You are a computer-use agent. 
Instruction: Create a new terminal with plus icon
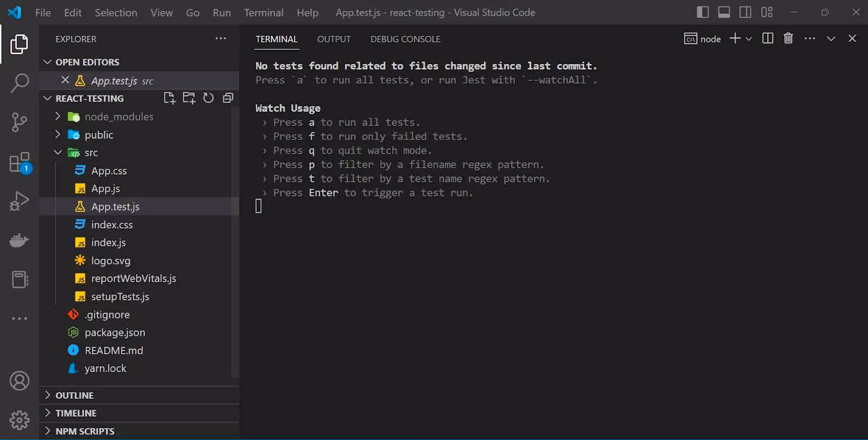(x=735, y=38)
